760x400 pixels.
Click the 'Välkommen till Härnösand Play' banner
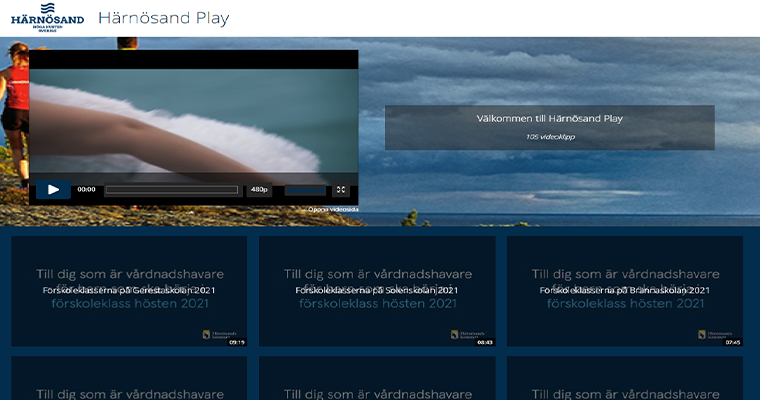(550, 127)
